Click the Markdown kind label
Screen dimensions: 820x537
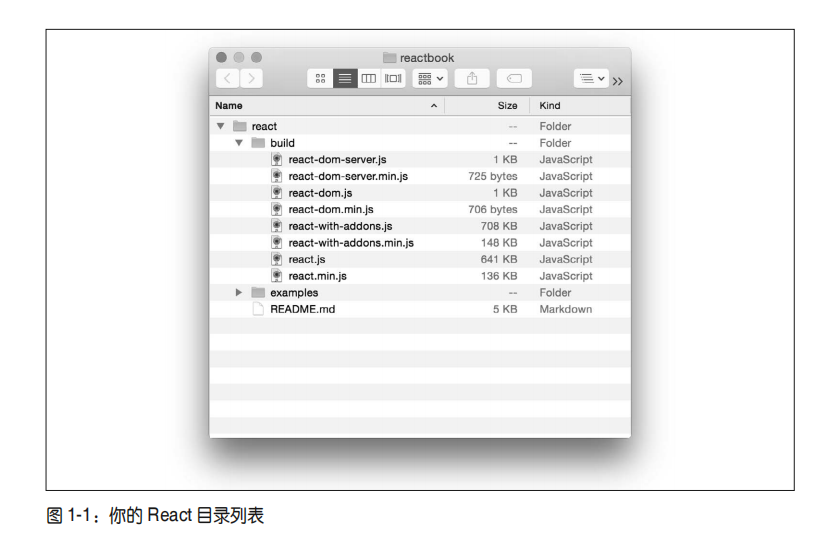coord(566,309)
